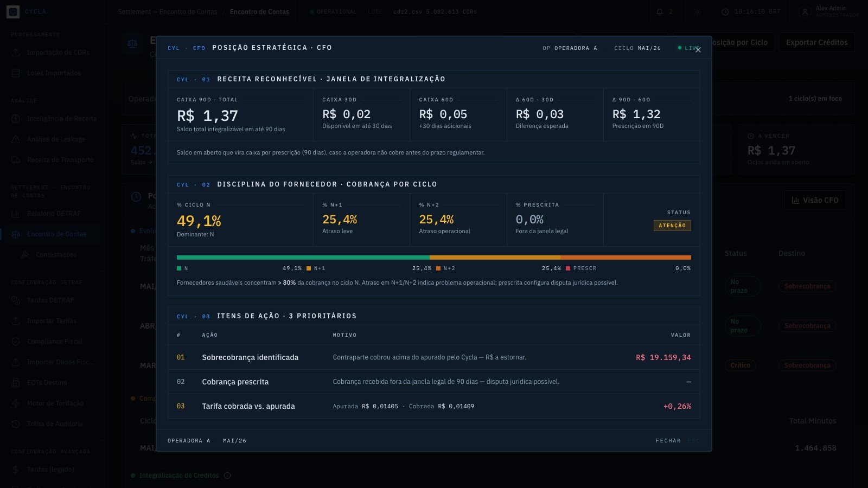Click yellow N+1 legend swatch
The image size is (868, 488).
[x=309, y=268]
